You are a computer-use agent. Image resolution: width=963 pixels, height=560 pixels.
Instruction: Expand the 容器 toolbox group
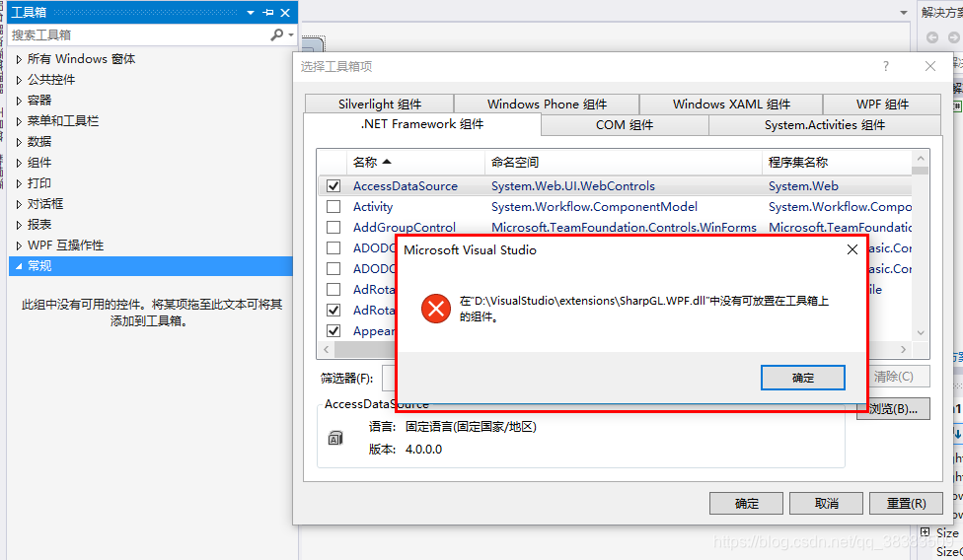19,101
